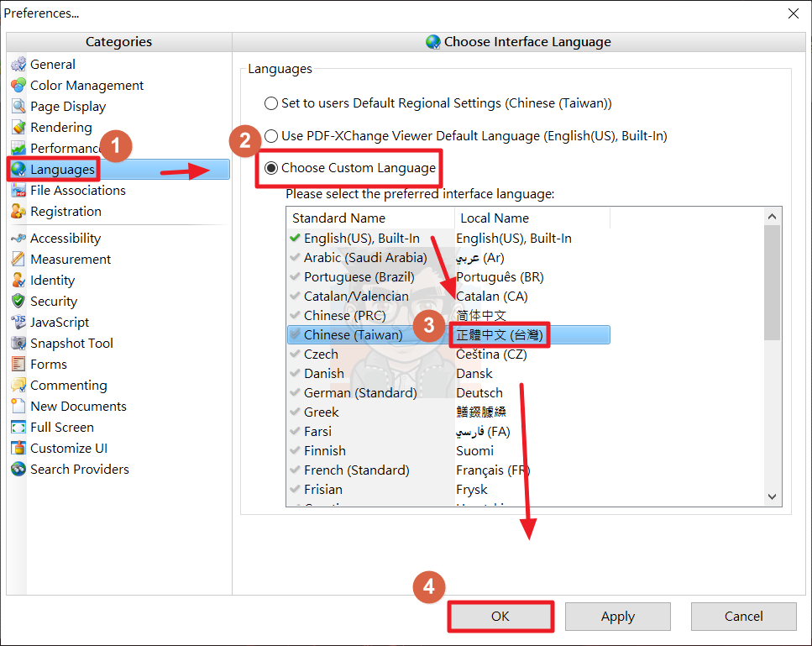The width and height of the screenshot is (812, 646).
Task: Choose Chinese (PRC) language row
Action: (448, 316)
